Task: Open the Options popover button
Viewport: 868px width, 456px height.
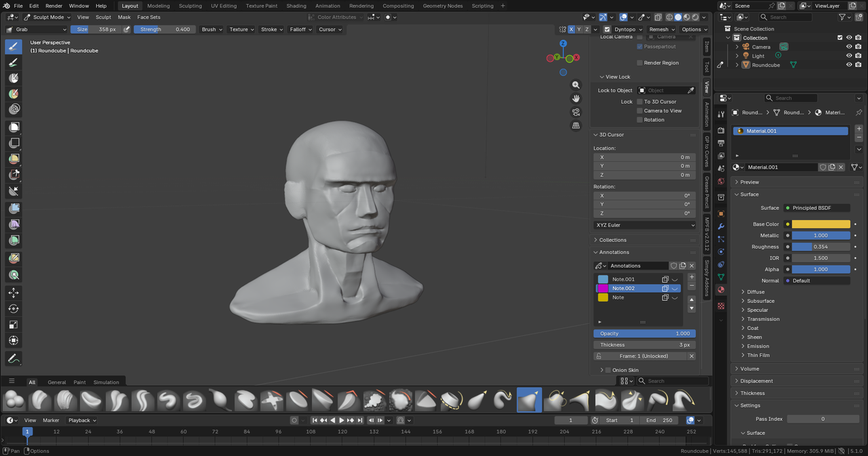Action: coord(694,29)
